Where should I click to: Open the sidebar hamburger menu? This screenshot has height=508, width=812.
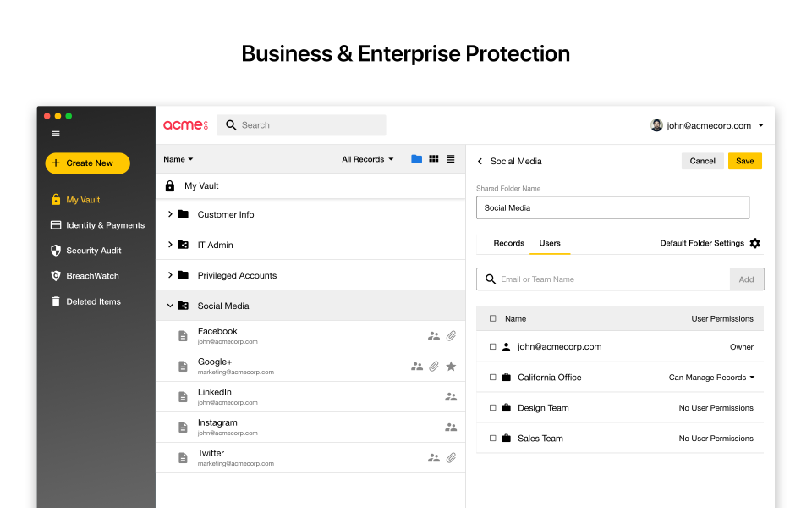point(55,133)
